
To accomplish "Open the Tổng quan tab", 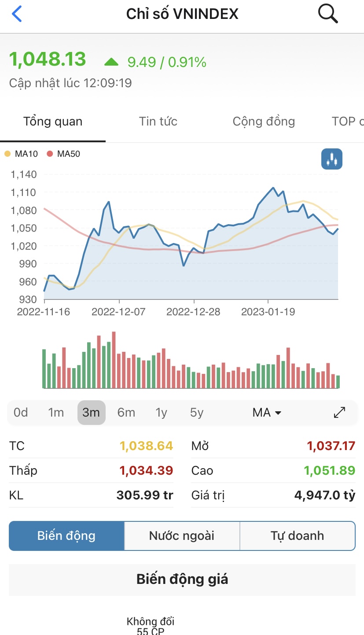I will [x=53, y=122].
